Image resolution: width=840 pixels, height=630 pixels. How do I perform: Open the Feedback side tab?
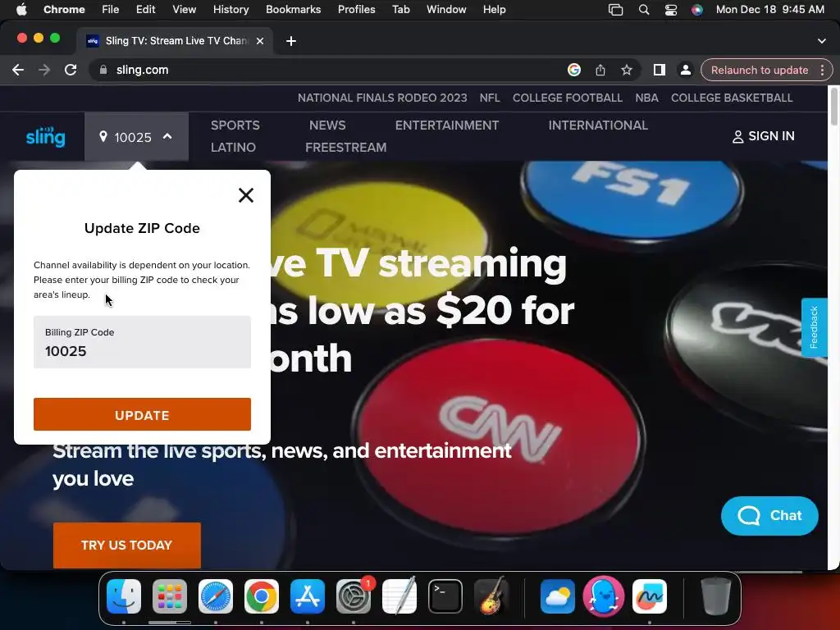[814, 327]
